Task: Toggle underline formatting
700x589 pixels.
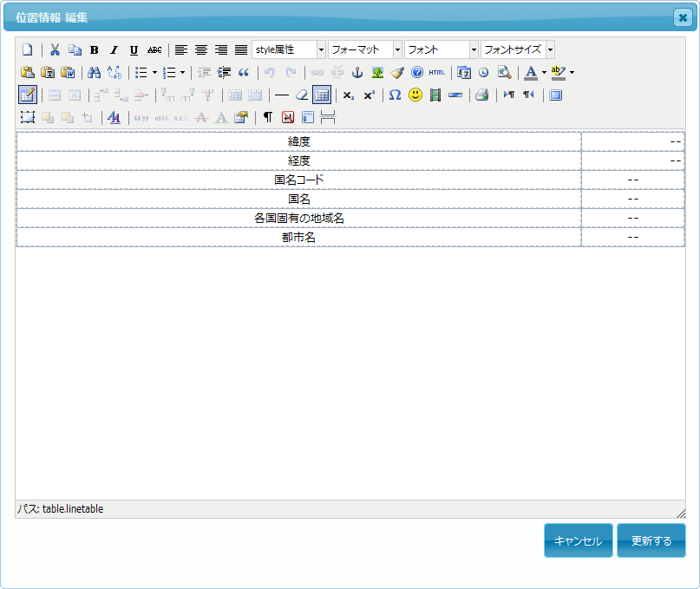Action: coord(134,49)
